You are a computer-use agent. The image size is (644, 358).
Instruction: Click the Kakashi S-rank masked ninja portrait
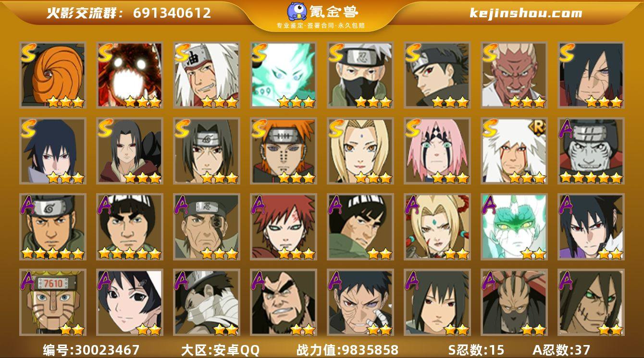click(360, 75)
